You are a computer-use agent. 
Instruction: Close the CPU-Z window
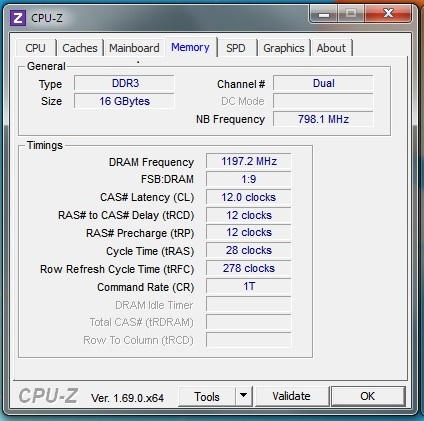pyautogui.click(x=388, y=14)
